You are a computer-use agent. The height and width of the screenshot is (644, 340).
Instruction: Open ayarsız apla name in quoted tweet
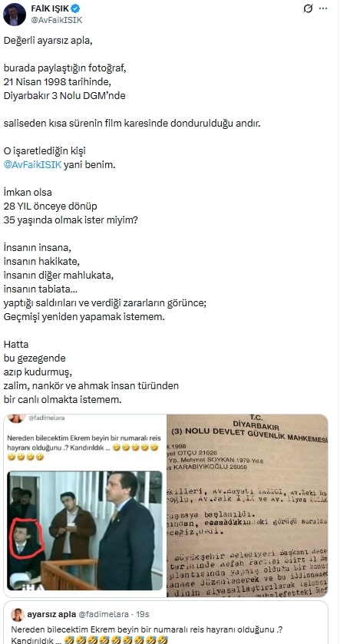pyautogui.click(x=51, y=614)
